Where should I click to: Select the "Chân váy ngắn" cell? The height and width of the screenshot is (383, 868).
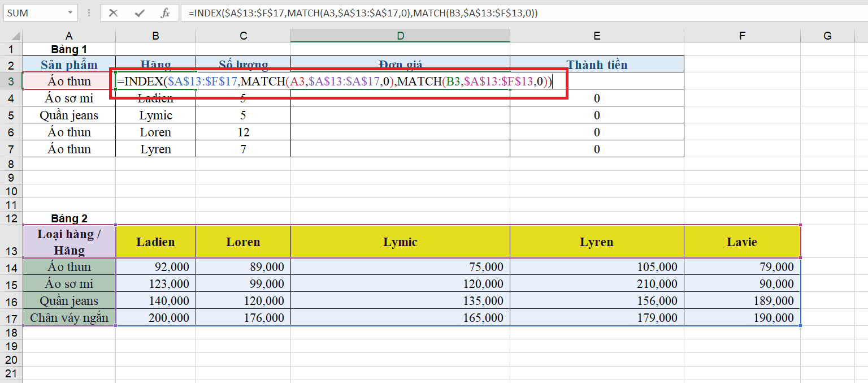[x=69, y=317]
